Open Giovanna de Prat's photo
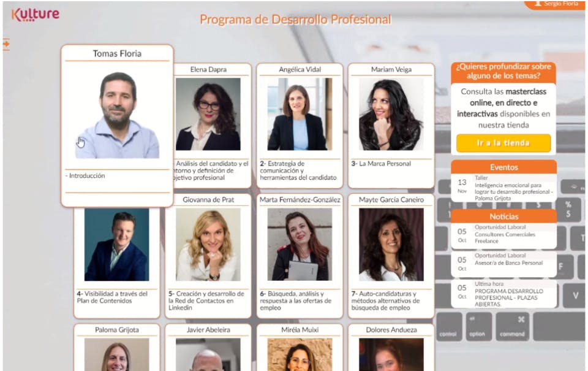 pos(208,245)
